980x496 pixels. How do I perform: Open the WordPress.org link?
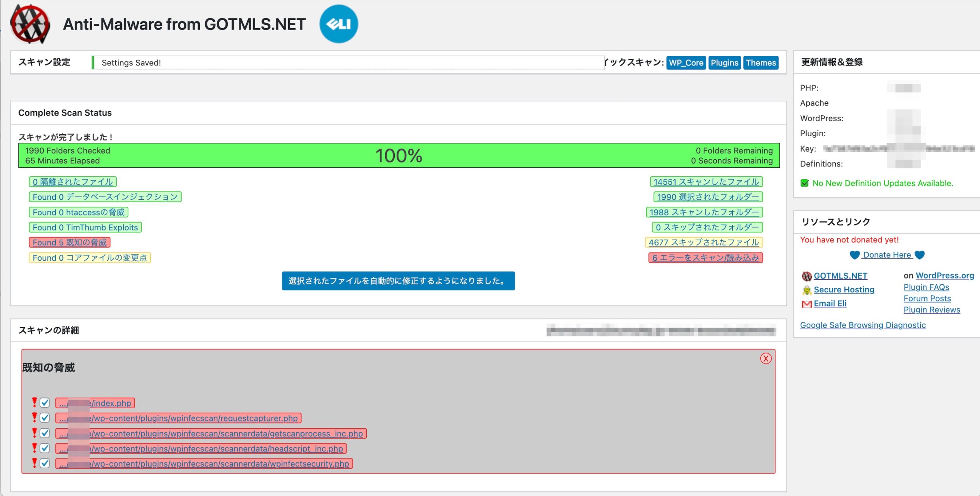click(x=945, y=276)
